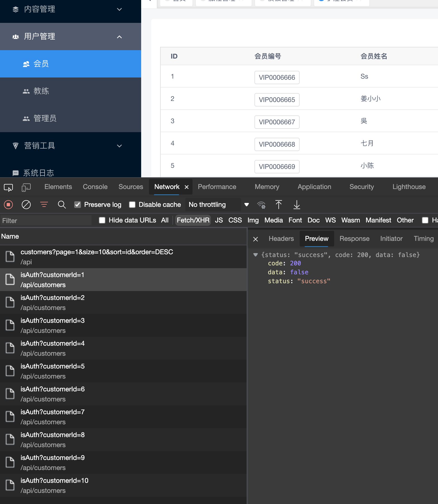
Task: Click the network Filter input field
Action: click(x=46, y=221)
